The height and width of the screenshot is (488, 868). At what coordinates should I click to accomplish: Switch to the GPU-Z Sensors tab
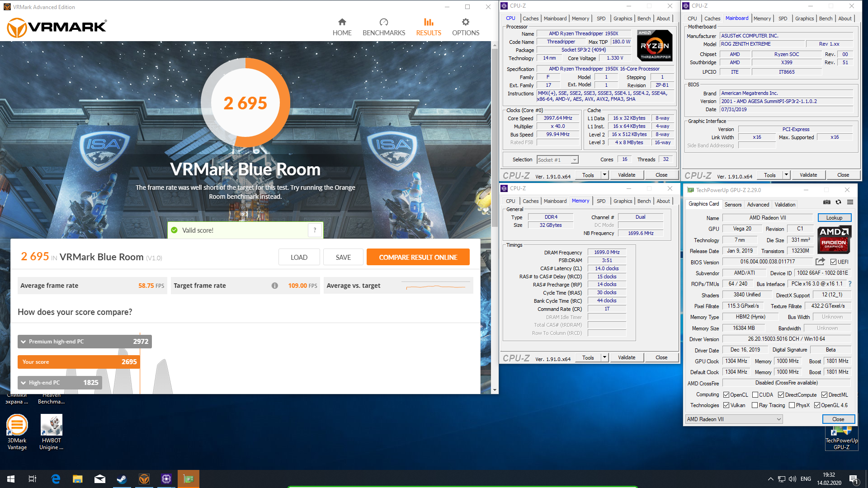click(733, 205)
